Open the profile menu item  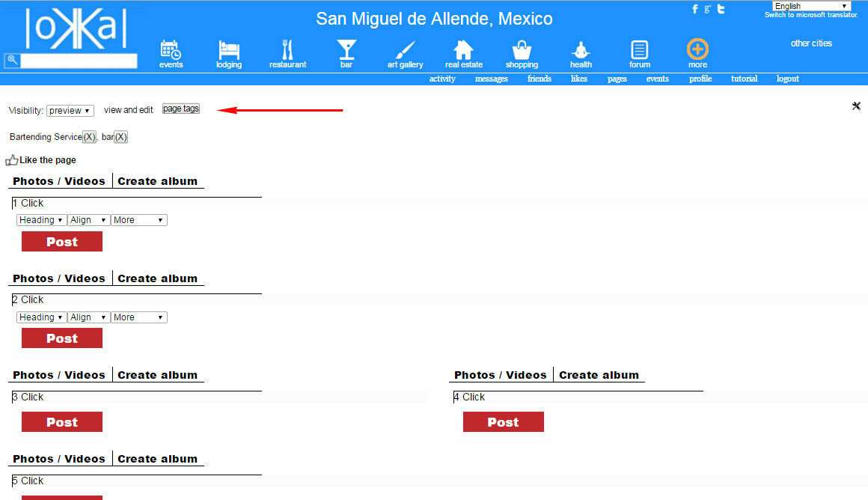pos(700,79)
